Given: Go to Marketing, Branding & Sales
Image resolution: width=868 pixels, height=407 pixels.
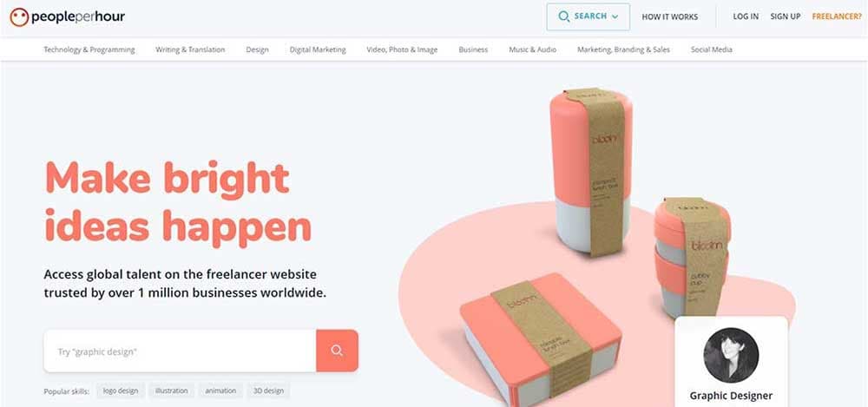Looking at the screenshot, I should pyautogui.click(x=623, y=49).
